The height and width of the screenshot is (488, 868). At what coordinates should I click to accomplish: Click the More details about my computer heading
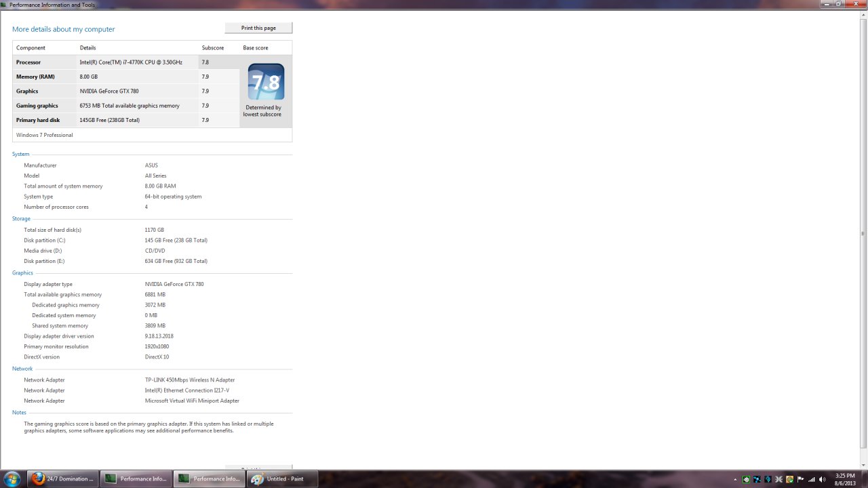(64, 29)
